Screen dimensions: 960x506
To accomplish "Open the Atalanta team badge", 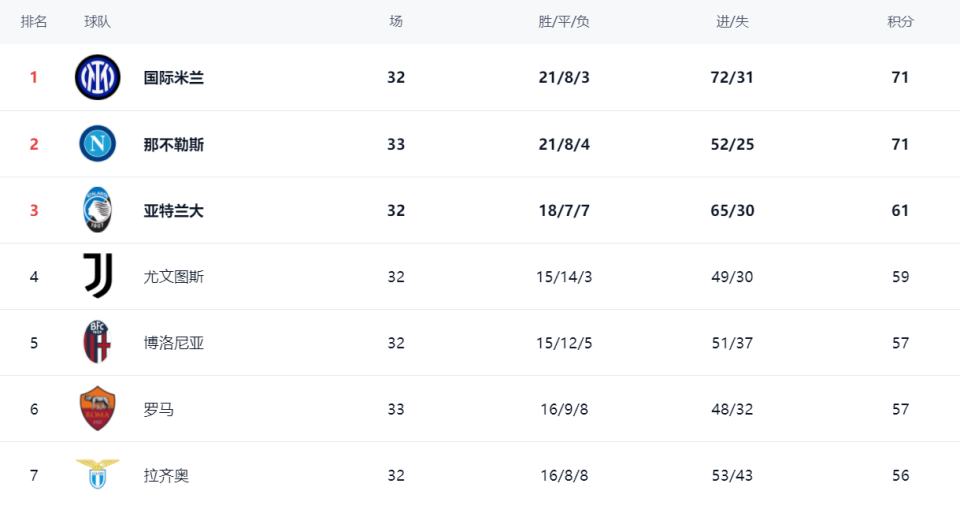I will pyautogui.click(x=97, y=210).
